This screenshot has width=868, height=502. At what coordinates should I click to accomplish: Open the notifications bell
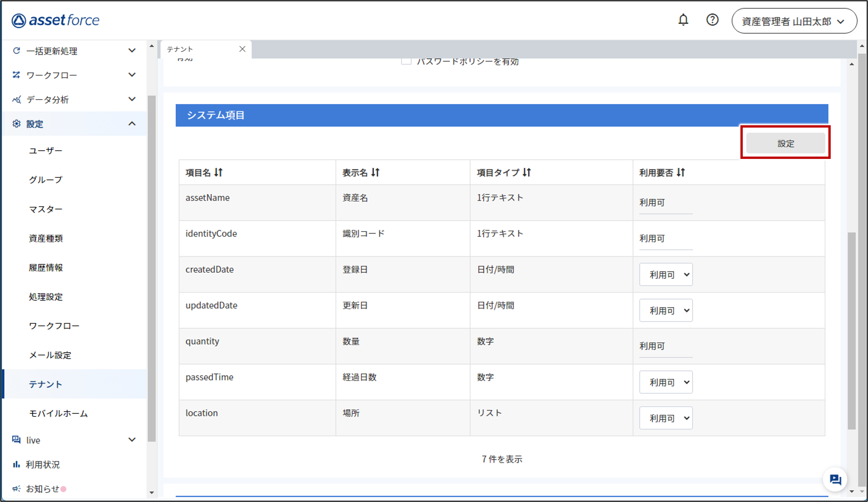click(x=683, y=20)
